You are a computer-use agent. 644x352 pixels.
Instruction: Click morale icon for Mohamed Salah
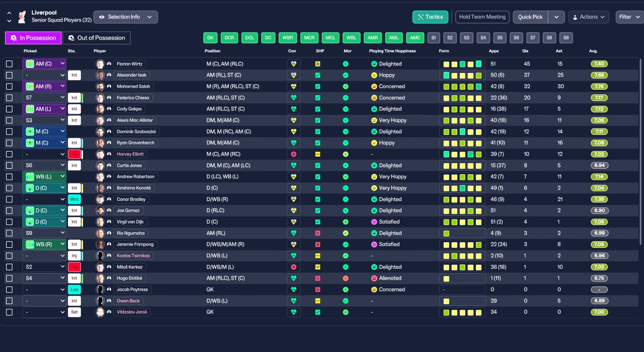pyautogui.click(x=346, y=87)
